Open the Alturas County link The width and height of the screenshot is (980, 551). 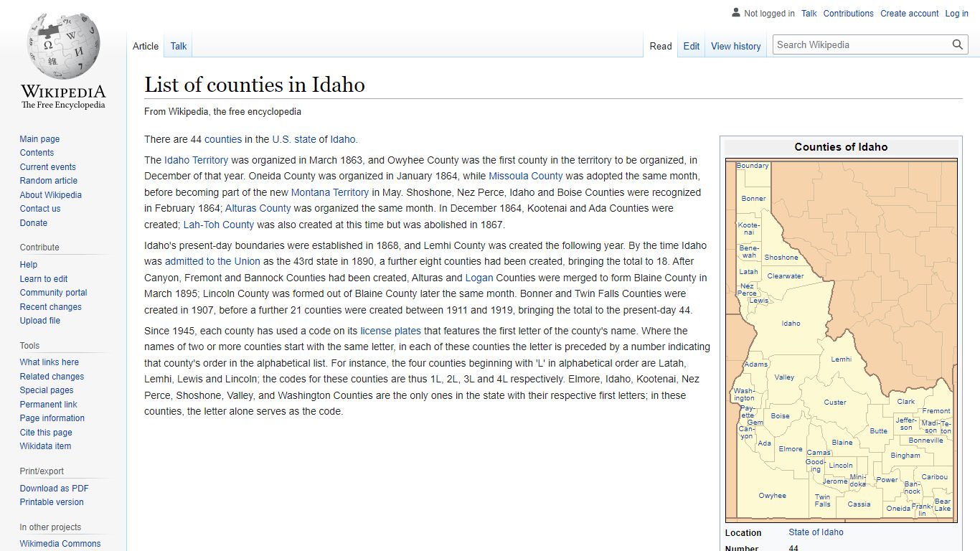pyautogui.click(x=258, y=208)
